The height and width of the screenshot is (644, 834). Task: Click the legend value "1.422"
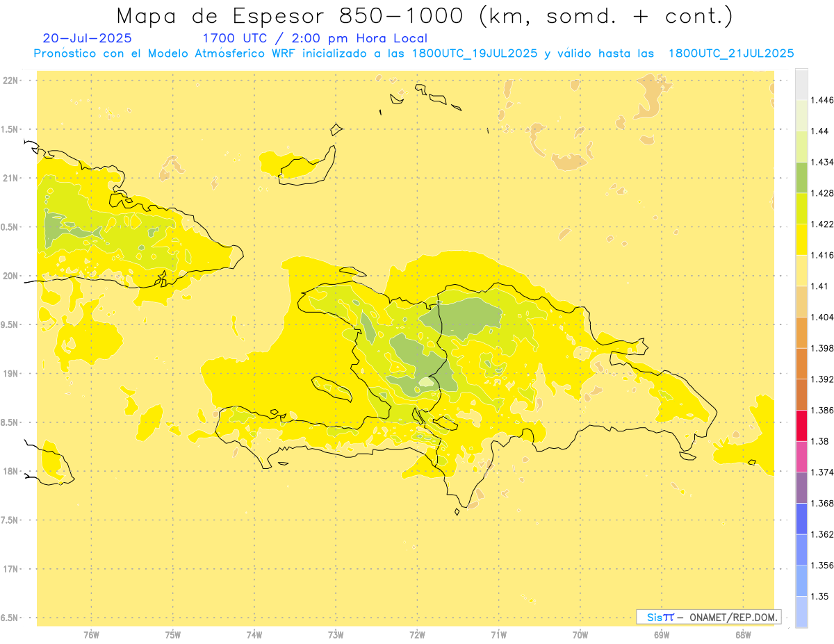[x=823, y=224]
